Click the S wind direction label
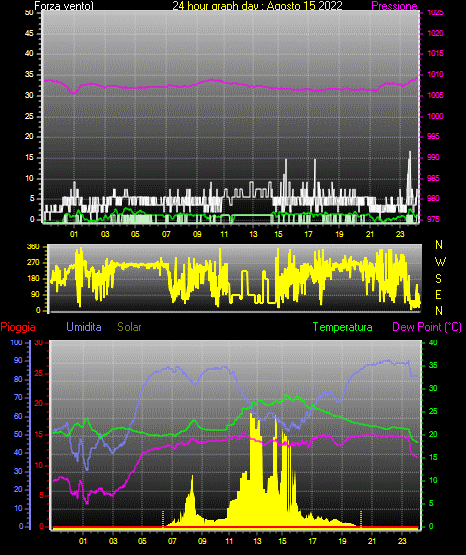This screenshot has width=466, height=555. click(x=438, y=279)
